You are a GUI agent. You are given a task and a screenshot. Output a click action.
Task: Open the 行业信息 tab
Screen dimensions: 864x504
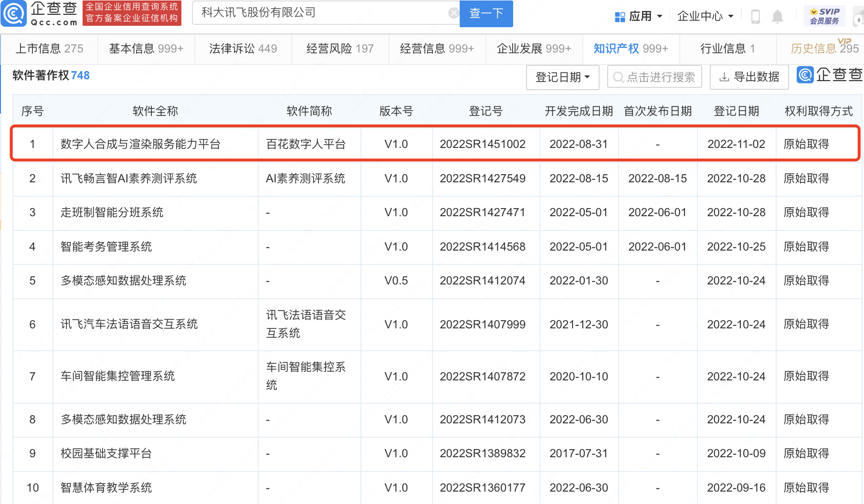[x=727, y=49]
